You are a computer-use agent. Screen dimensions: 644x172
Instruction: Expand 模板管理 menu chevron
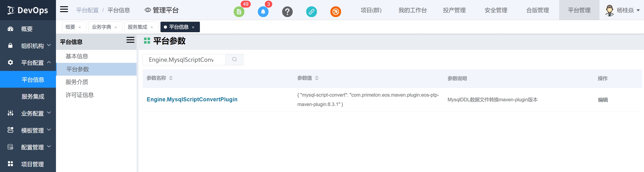49,130
